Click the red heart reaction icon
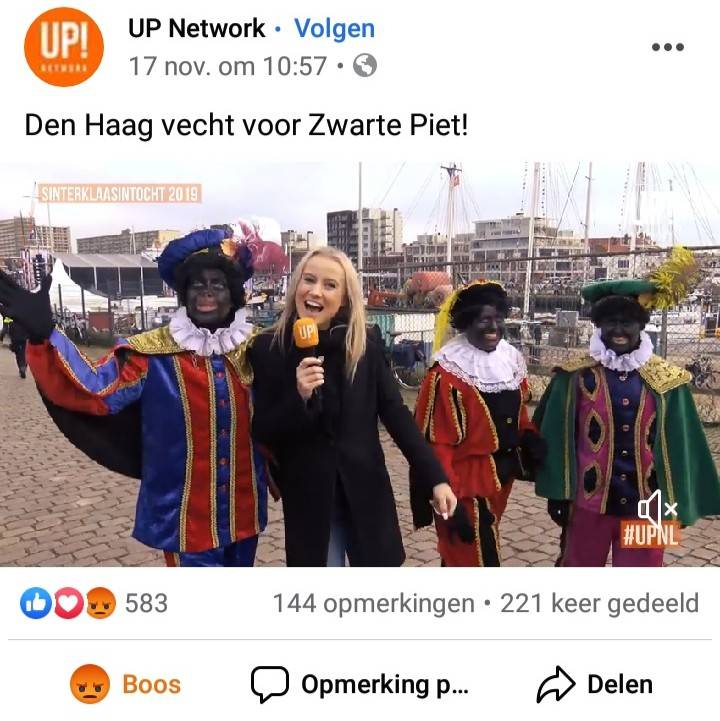The image size is (720, 721). click(x=69, y=603)
